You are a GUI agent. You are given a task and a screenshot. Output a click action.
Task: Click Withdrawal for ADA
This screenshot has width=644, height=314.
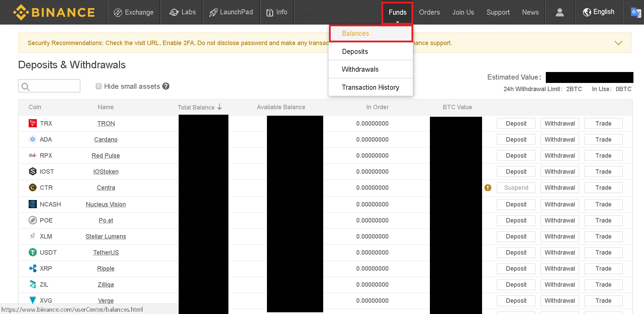pos(560,140)
